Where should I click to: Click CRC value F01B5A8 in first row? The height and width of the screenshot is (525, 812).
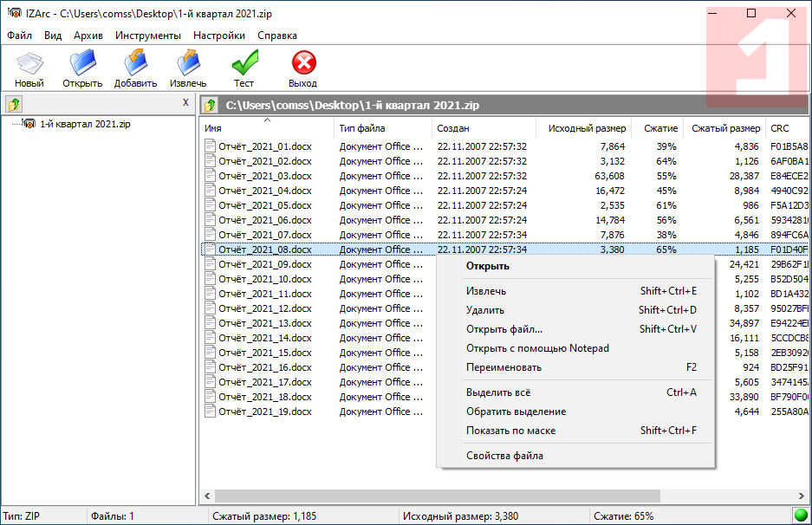(789, 146)
